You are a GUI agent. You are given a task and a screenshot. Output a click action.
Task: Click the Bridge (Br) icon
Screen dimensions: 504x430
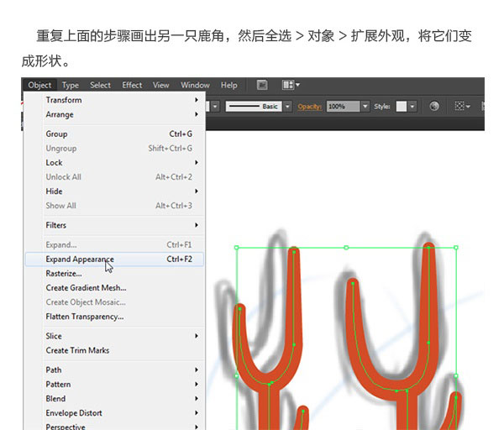point(262,85)
